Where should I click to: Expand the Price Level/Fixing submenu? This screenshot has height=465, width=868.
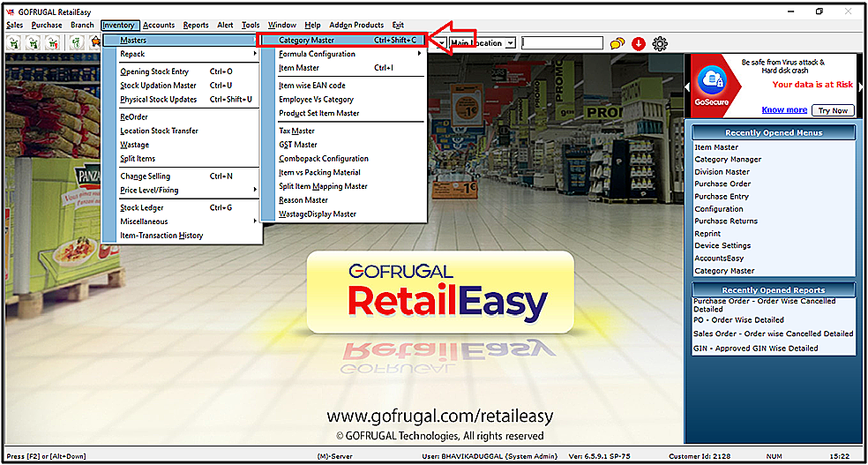click(182, 190)
